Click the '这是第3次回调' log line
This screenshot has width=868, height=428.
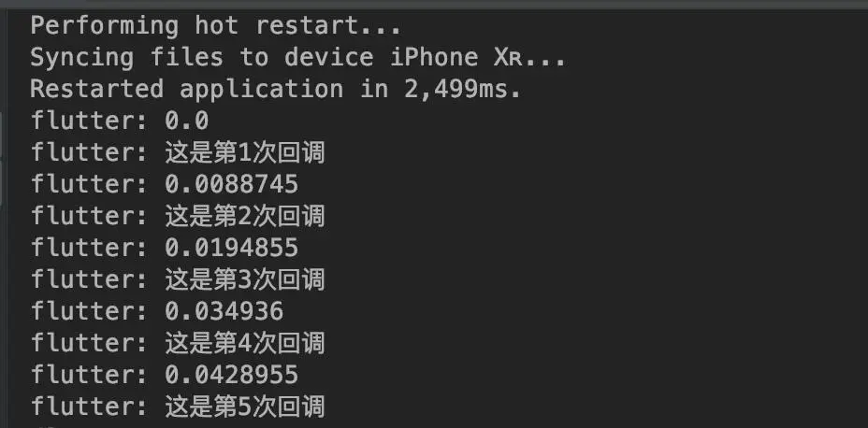178,279
